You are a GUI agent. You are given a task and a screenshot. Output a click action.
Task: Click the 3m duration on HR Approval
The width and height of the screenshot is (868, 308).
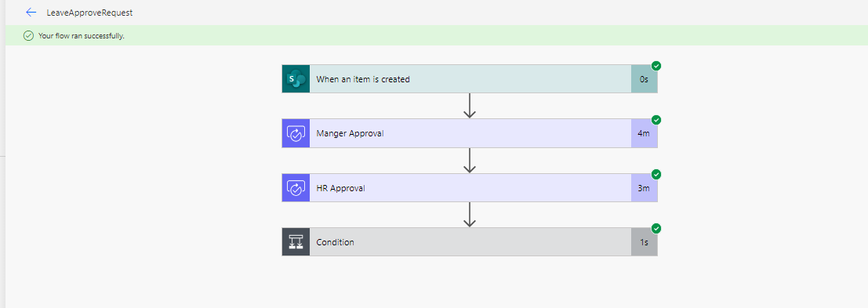[x=644, y=188]
